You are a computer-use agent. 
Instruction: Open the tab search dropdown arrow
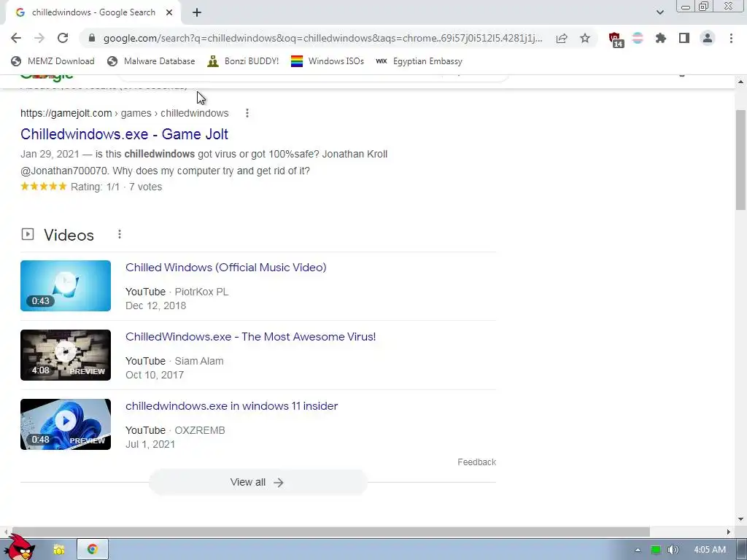[x=659, y=12]
